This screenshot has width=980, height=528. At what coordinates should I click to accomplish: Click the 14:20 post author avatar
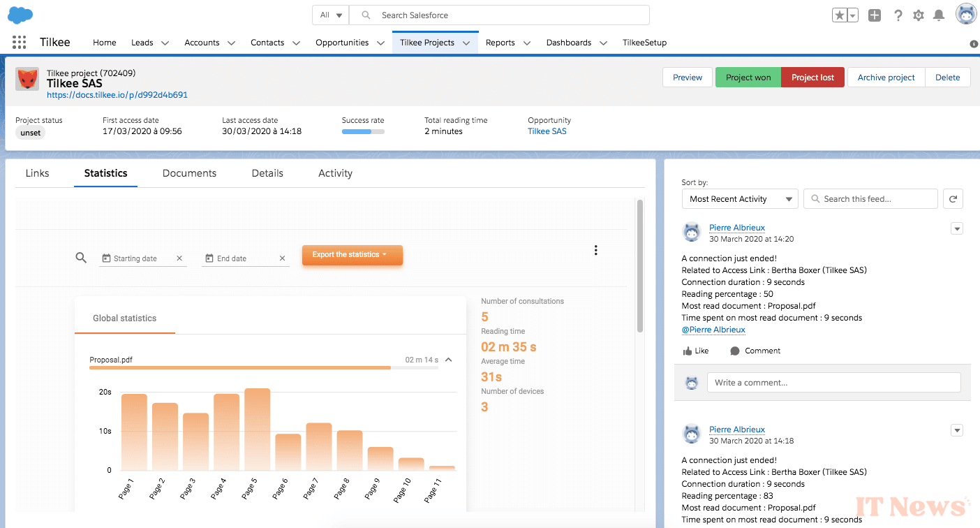692,232
